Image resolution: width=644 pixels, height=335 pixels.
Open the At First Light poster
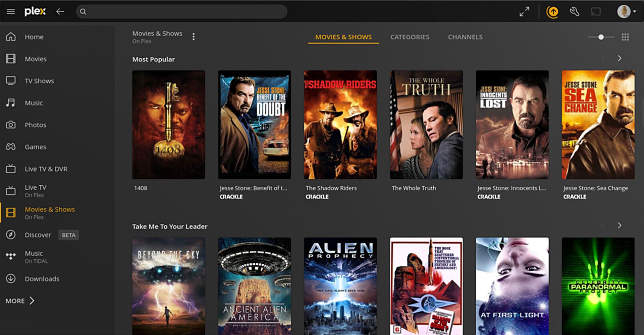512,286
